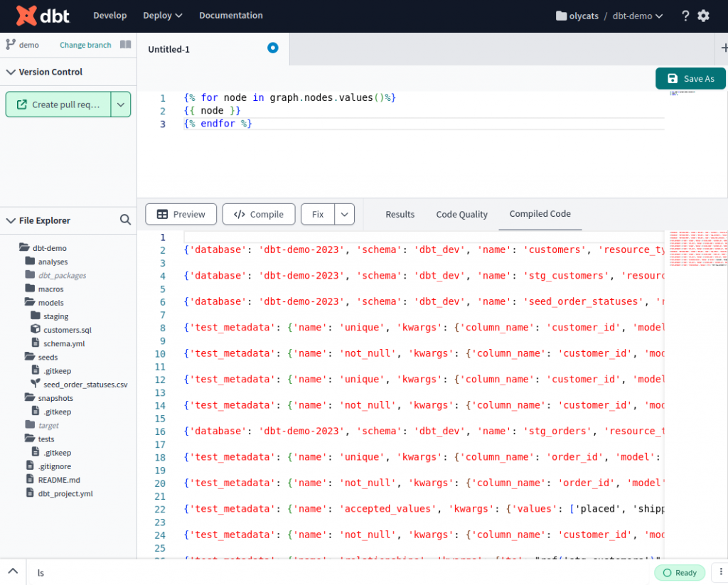This screenshot has height=585, width=728.
Task: Collapse the Version Control section
Action: click(11, 72)
